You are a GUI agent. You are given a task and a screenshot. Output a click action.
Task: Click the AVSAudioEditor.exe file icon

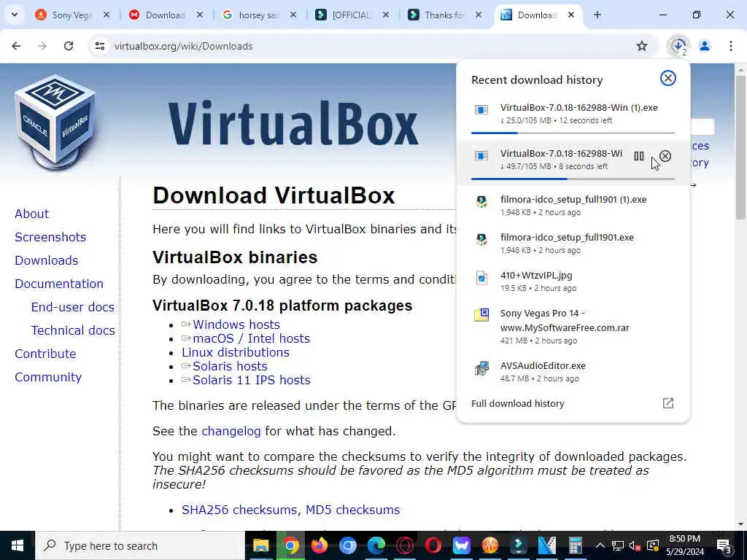tap(481, 368)
